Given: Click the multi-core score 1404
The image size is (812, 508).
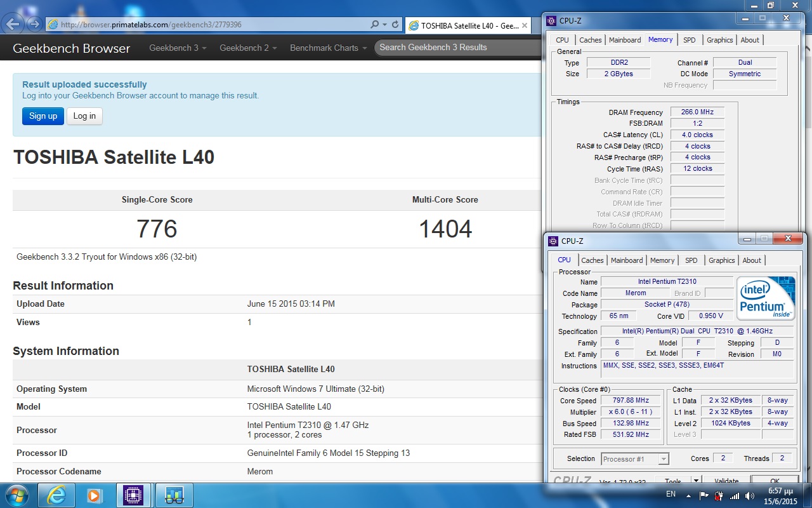Looking at the screenshot, I should click(x=445, y=229).
